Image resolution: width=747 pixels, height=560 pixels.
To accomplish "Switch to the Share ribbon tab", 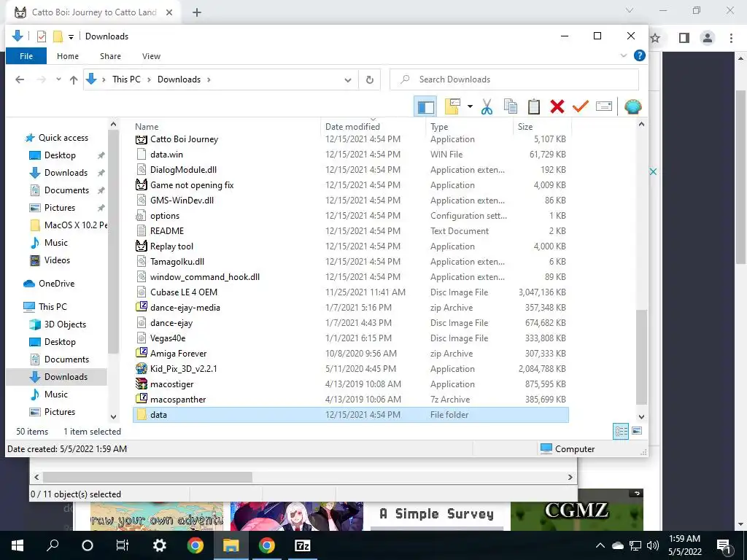I will 111,56.
